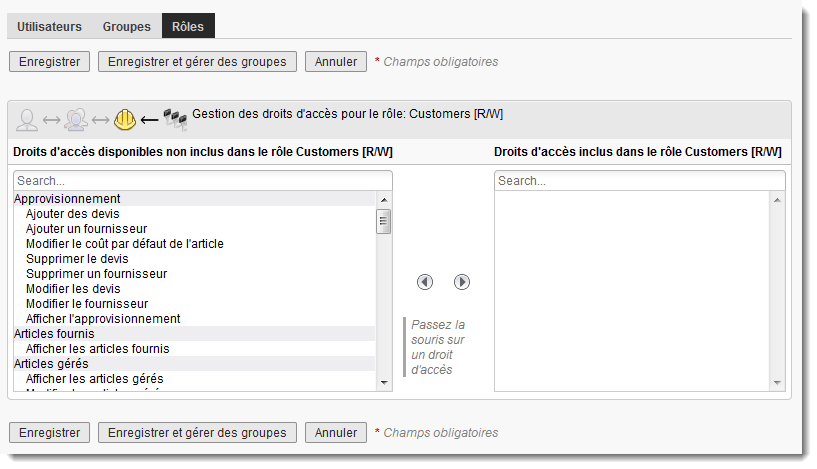Screen dimensions: 817x469
Task: Click the top Enregistrer button
Action: [x=49, y=61]
